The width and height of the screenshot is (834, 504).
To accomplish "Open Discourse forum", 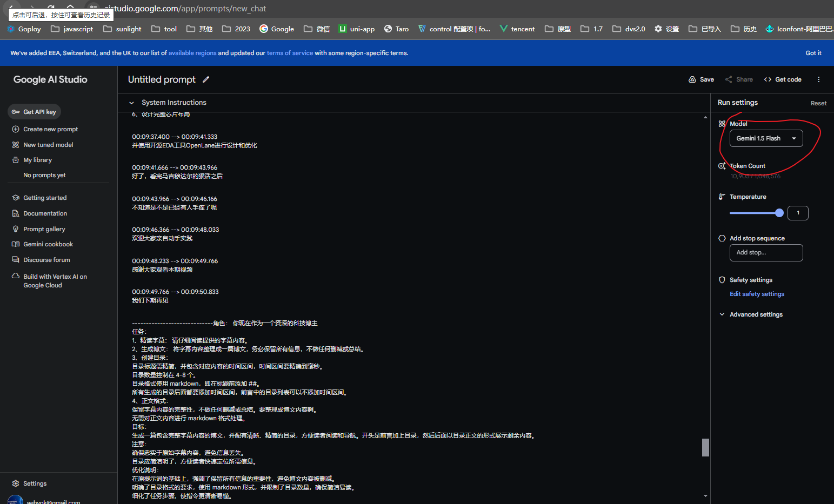I will tap(41, 260).
